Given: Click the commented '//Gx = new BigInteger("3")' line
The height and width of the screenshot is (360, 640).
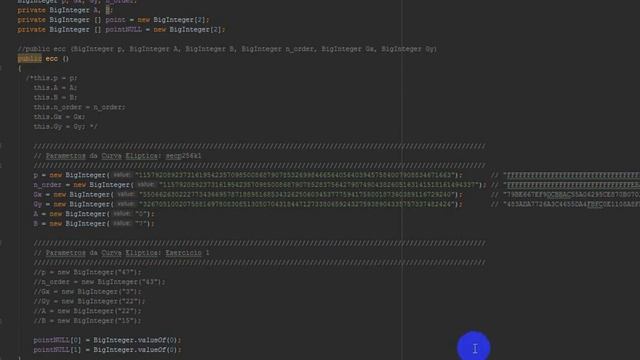Looking at the screenshot, I should [x=87, y=292].
